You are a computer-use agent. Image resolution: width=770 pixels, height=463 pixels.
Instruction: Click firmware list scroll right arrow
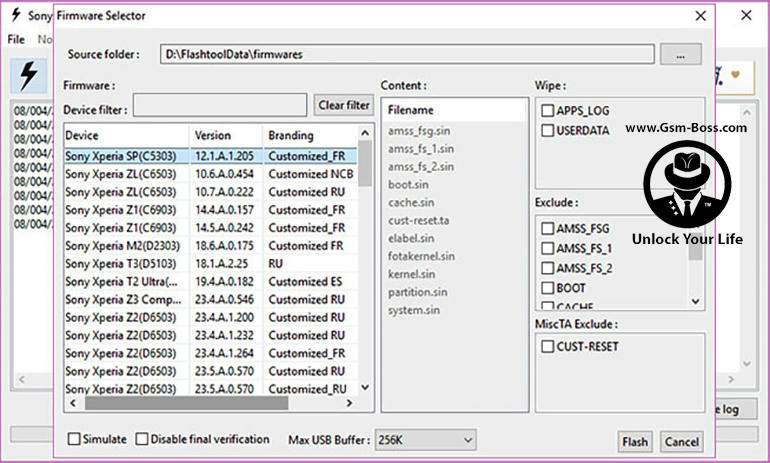(349, 403)
